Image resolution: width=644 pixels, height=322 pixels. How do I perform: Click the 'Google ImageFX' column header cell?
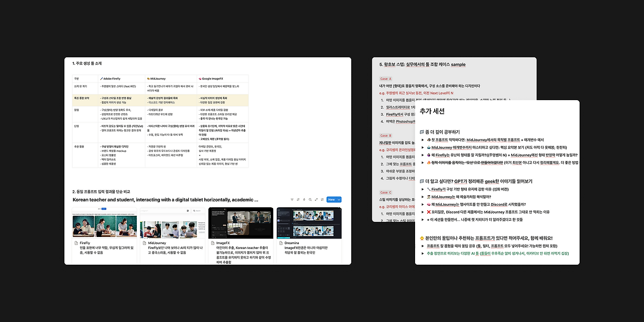[222, 78]
